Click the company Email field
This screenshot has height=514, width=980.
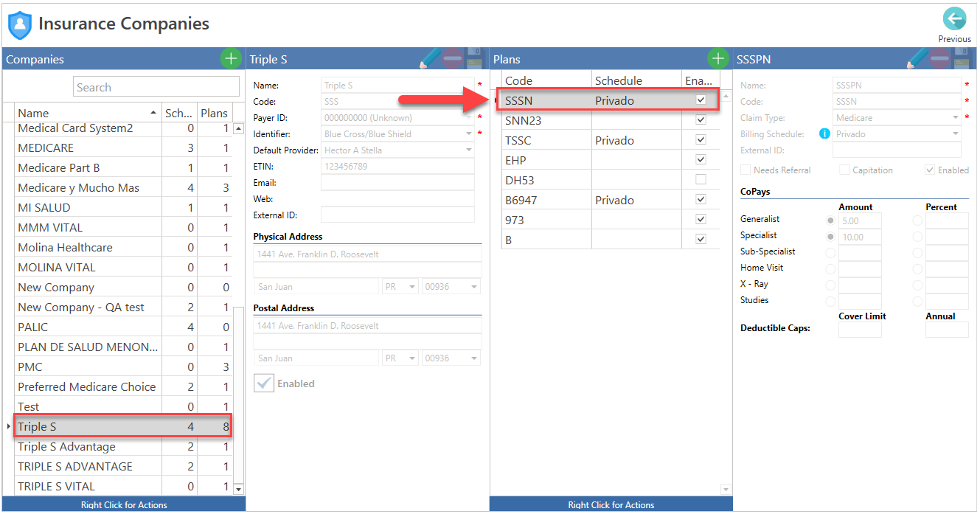pos(397,183)
